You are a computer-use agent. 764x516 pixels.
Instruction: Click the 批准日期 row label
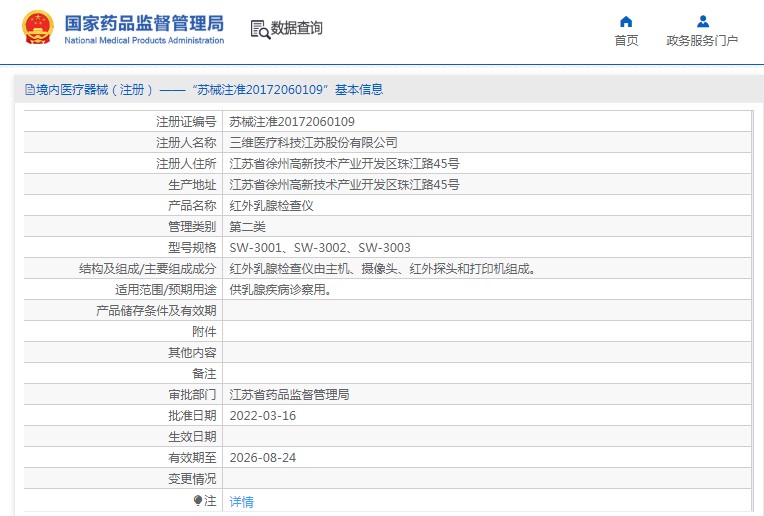coord(192,416)
